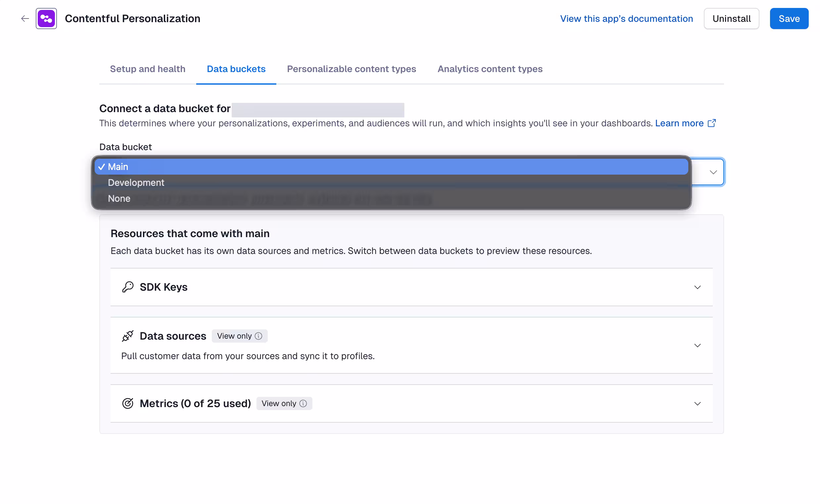Go back using the left arrow icon

[x=25, y=19]
